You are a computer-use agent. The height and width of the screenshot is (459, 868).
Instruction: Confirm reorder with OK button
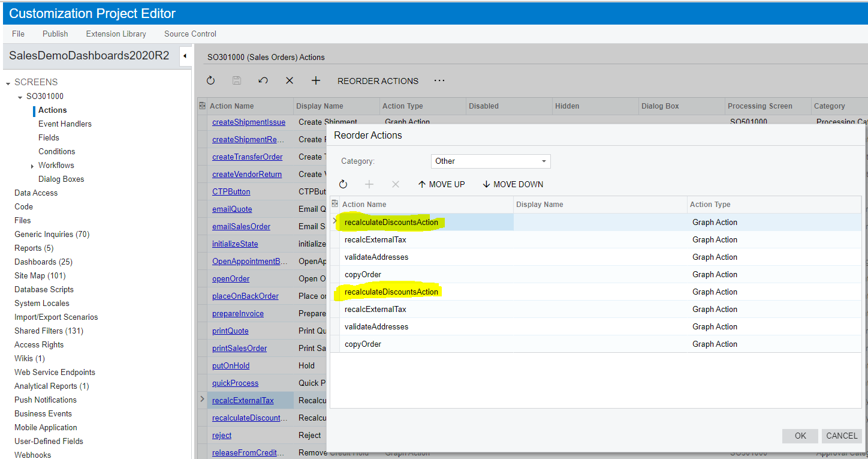pos(800,436)
